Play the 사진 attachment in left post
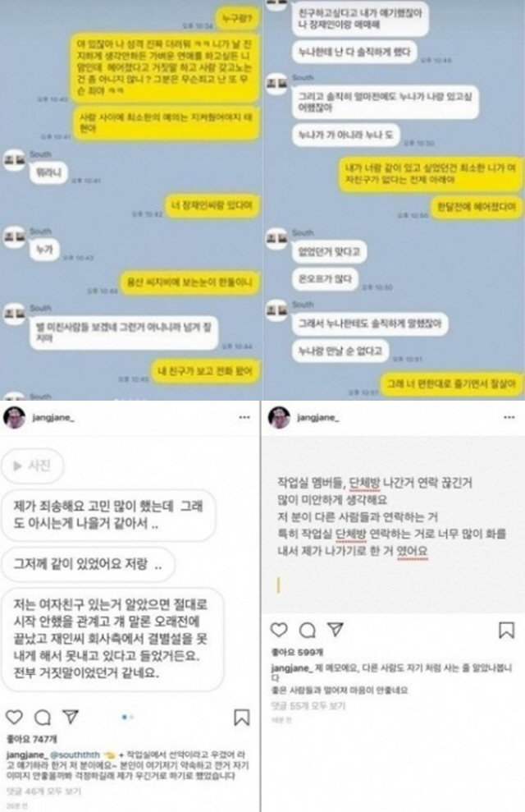Image resolution: width=525 pixels, height=812 pixels. pos(32,466)
